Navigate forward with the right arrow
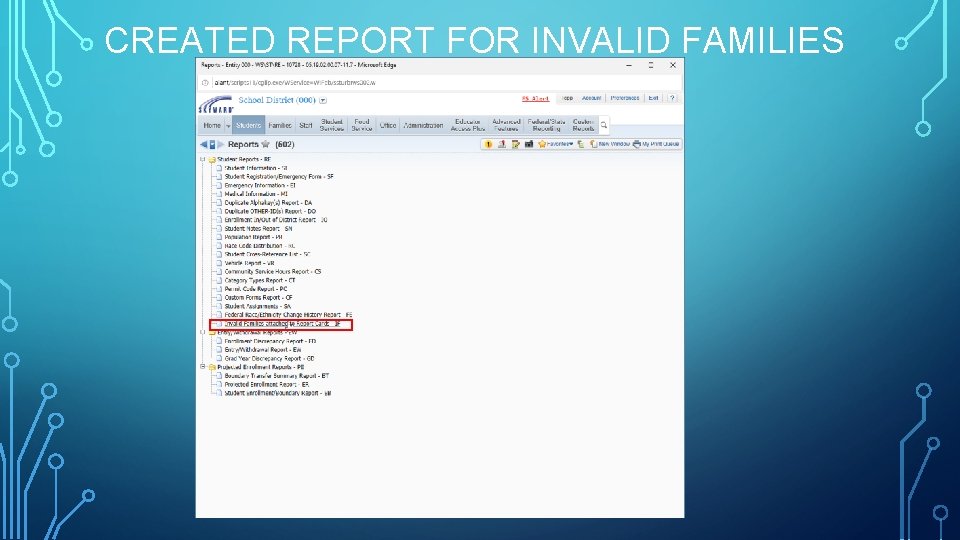This screenshot has width=960, height=540. click(221, 144)
